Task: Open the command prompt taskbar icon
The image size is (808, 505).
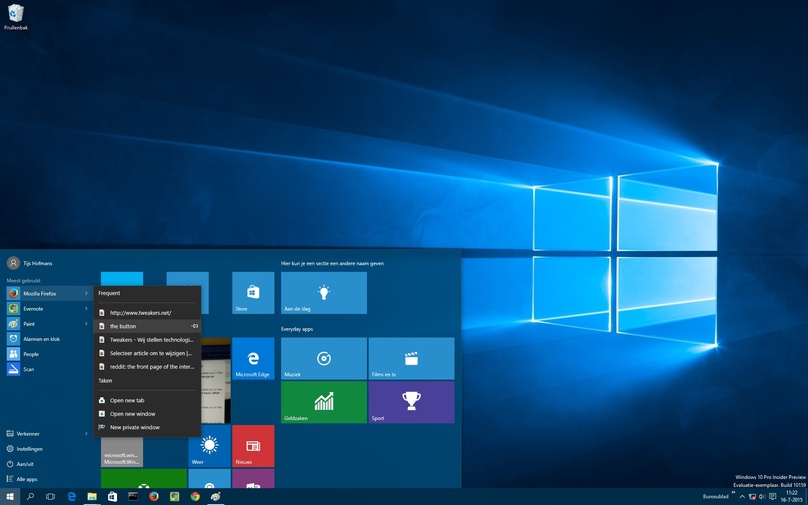Action: coord(133,497)
